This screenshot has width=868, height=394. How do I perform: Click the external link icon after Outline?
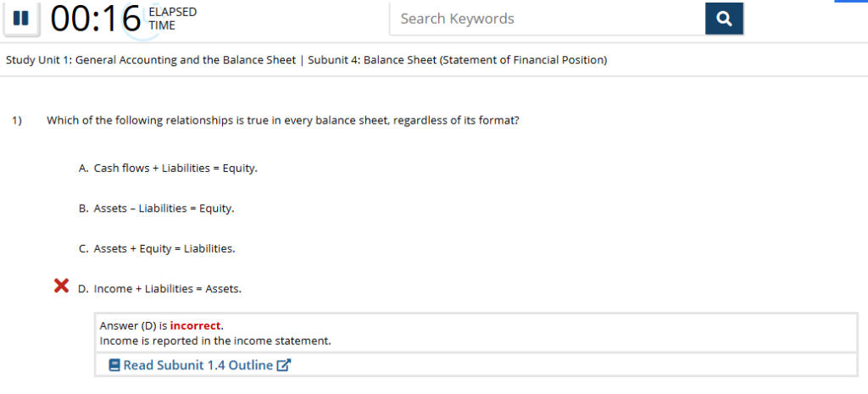tap(285, 365)
